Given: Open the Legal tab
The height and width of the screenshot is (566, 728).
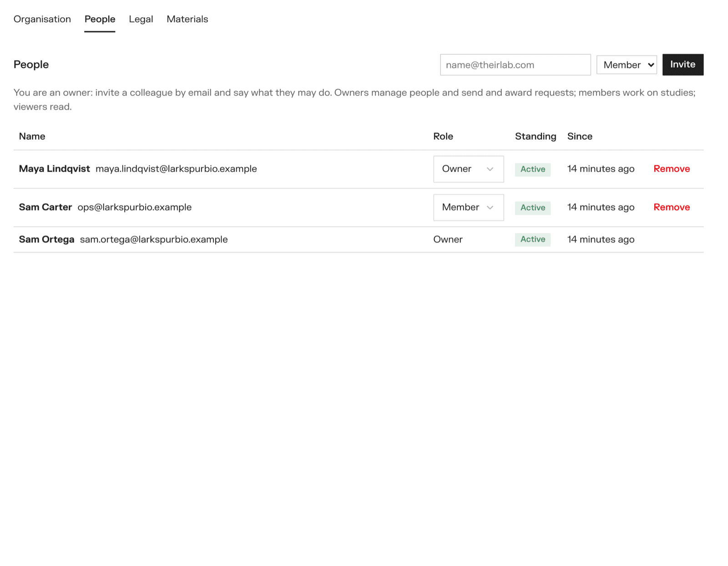Looking at the screenshot, I should point(141,19).
